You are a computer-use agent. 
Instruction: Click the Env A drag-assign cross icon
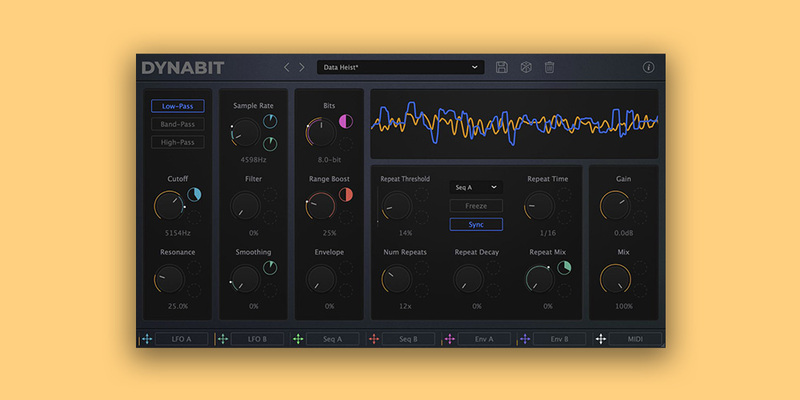[449, 339]
